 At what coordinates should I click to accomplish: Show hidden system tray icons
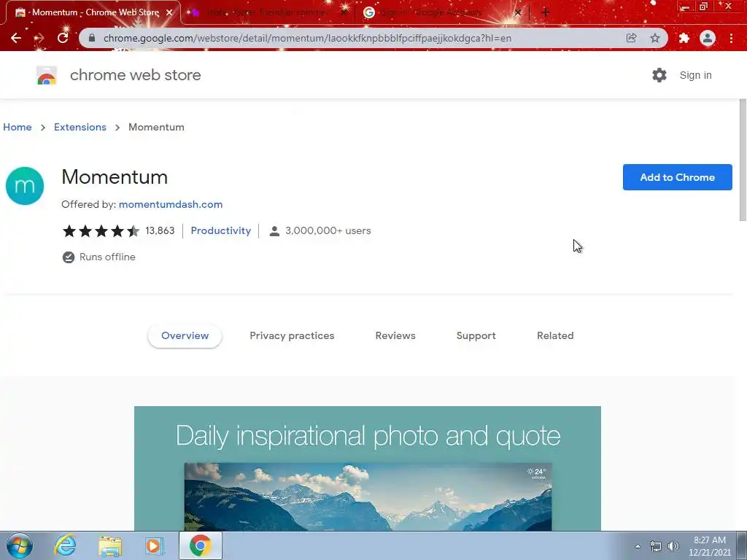click(x=638, y=546)
